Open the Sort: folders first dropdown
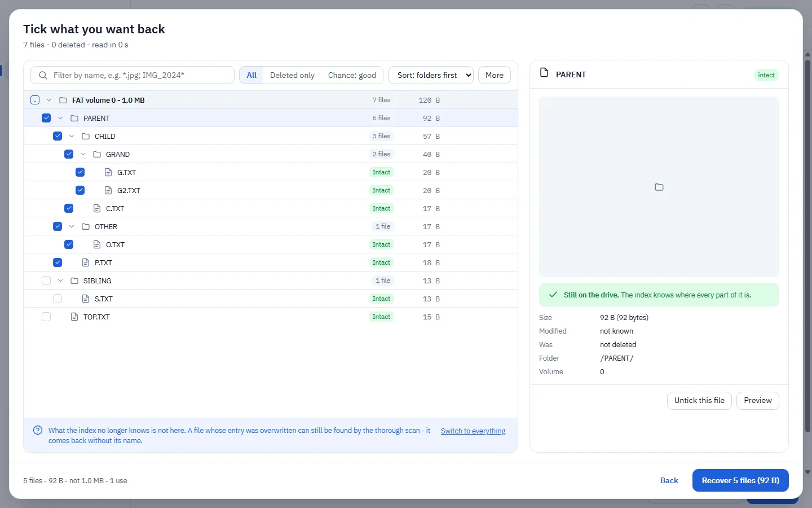The image size is (812, 508). coord(431,75)
